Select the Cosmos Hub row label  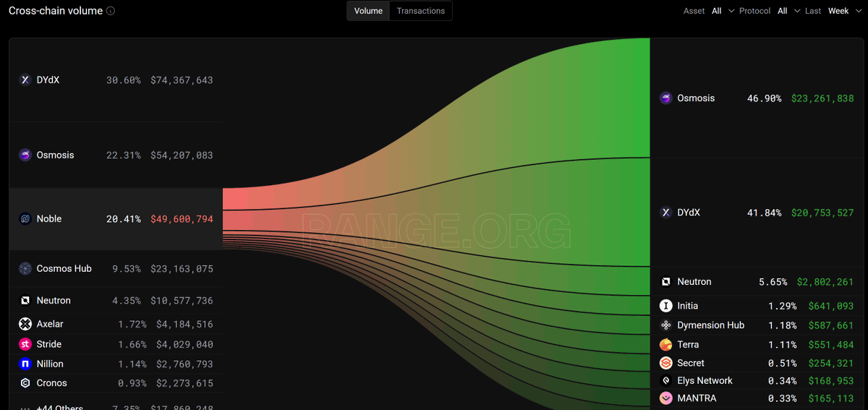pyautogui.click(x=64, y=269)
